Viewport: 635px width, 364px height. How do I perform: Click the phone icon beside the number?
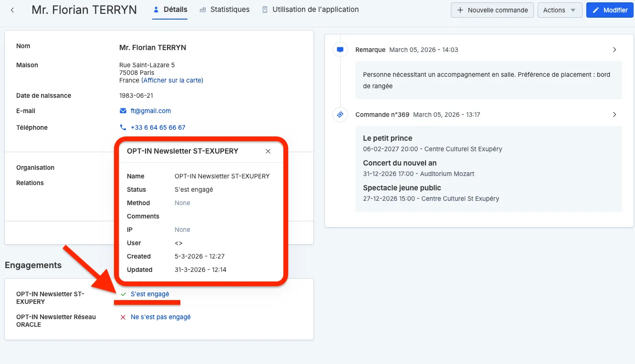tap(123, 127)
